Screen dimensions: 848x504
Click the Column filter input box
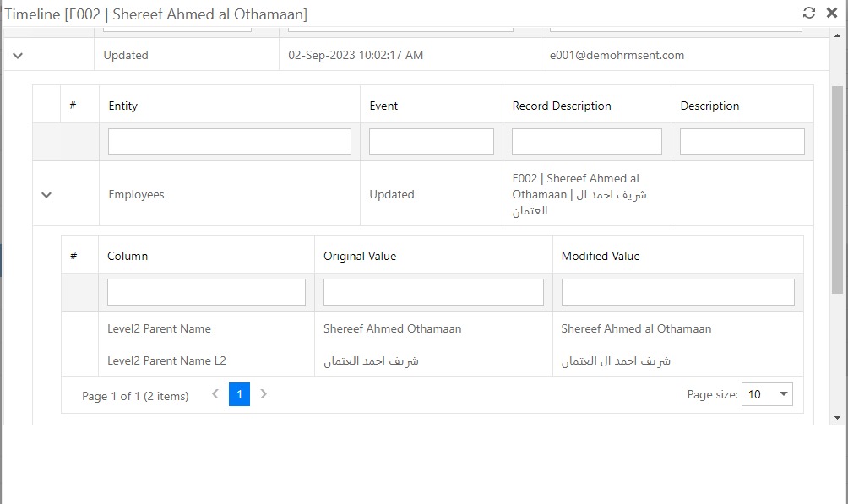[206, 291]
